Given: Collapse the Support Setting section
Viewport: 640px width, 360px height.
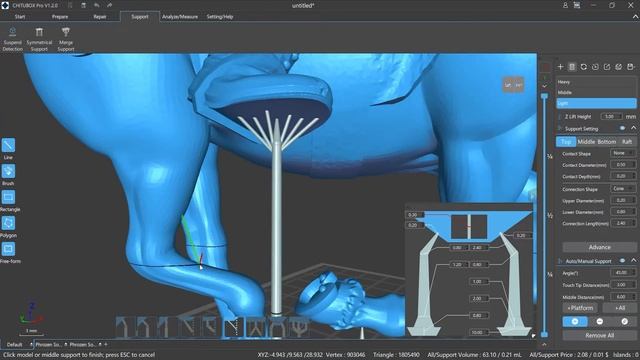Looking at the screenshot, I should pyautogui.click(x=633, y=128).
